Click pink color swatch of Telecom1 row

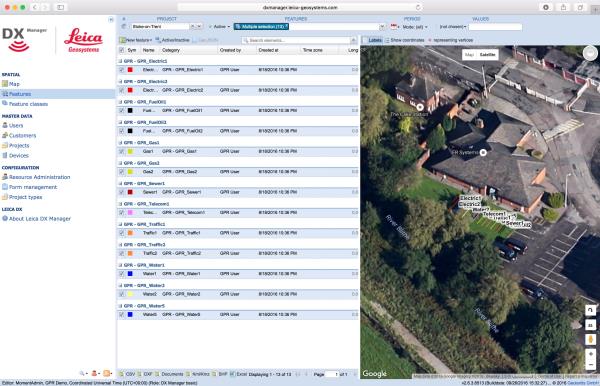point(130,212)
